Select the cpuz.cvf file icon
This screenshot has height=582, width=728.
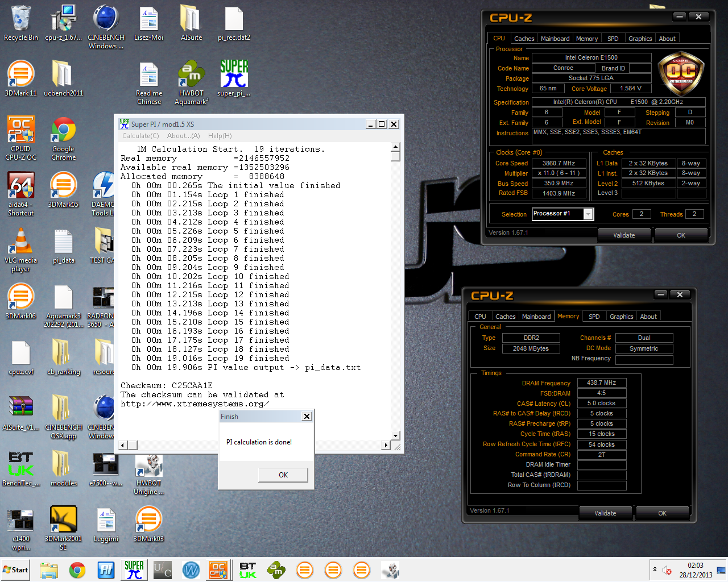click(21, 356)
